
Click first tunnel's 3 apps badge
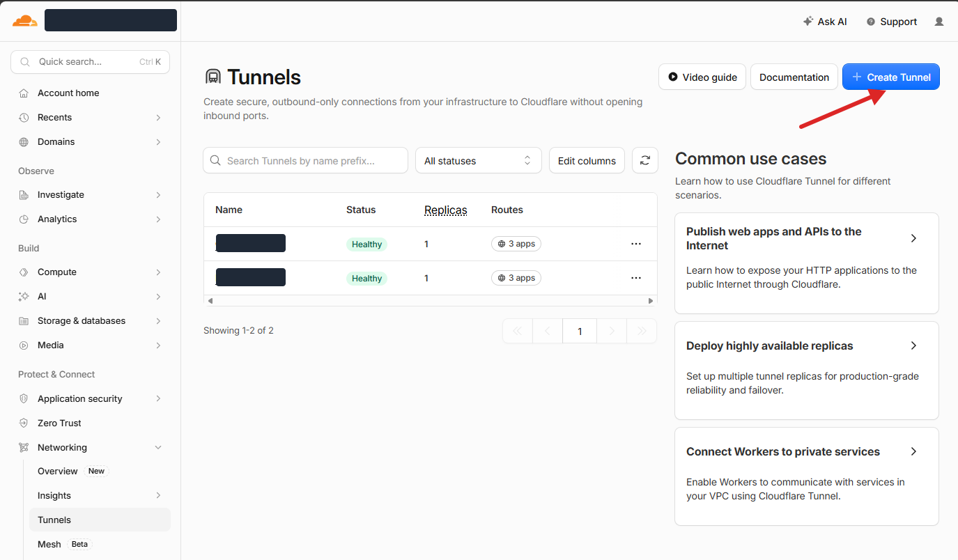[516, 244]
